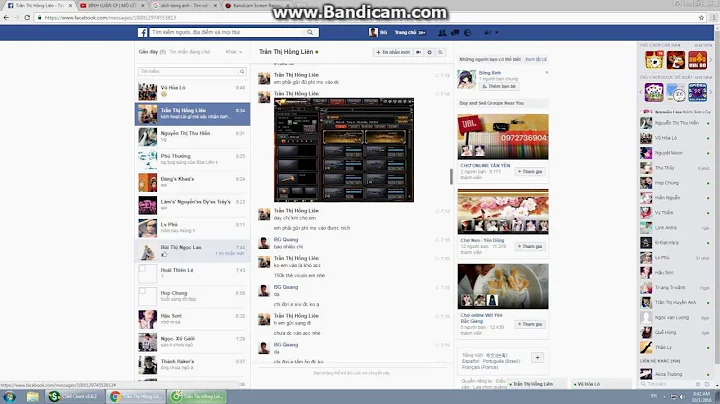Open the game screenshot image in chat
The height and width of the screenshot is (404, 720).
point(344,150)
